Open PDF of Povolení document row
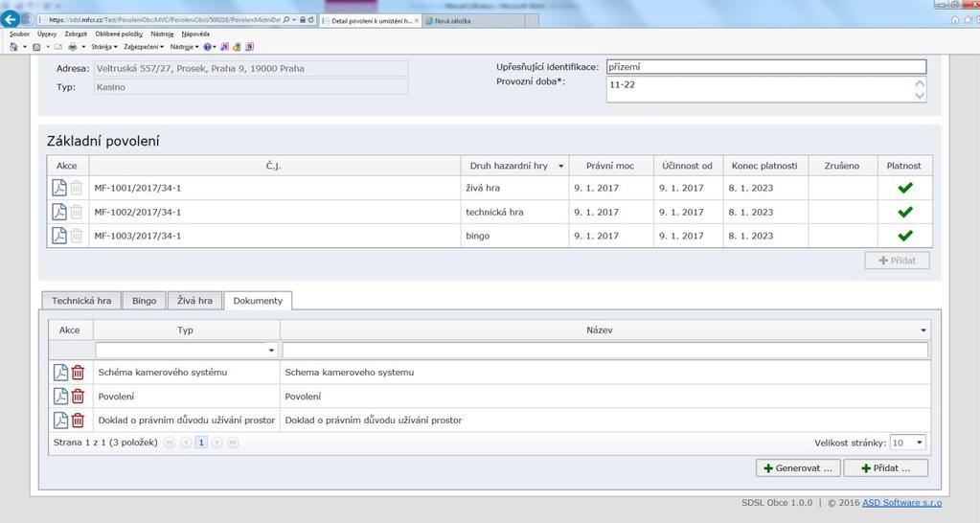 pos(60,397)
